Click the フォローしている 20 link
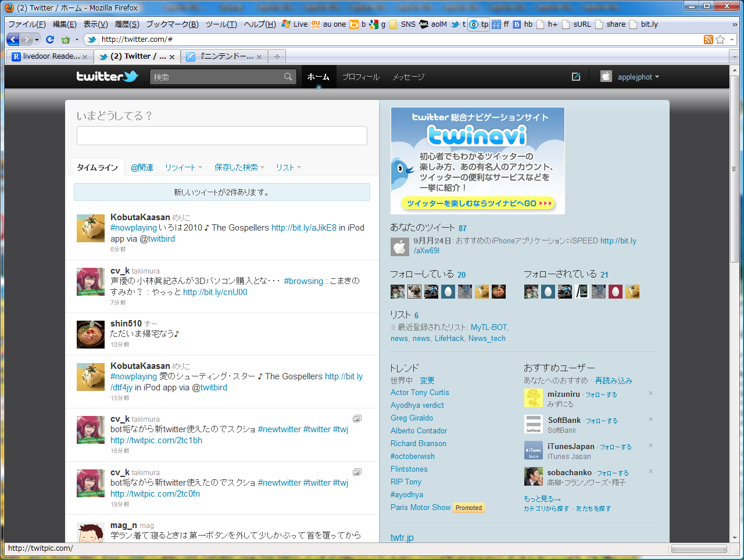Image resolution: width=744 pixels, height=560 pixels. coord(428,274)
